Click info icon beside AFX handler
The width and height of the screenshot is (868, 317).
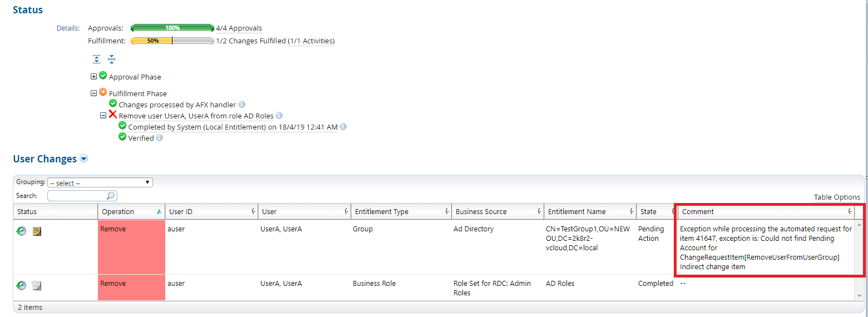click(242, 105)
